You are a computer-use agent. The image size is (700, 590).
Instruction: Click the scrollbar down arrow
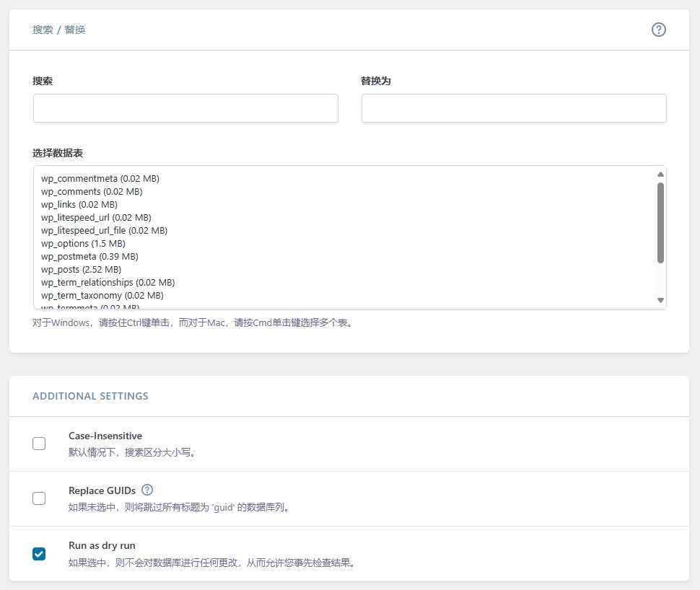660,299
